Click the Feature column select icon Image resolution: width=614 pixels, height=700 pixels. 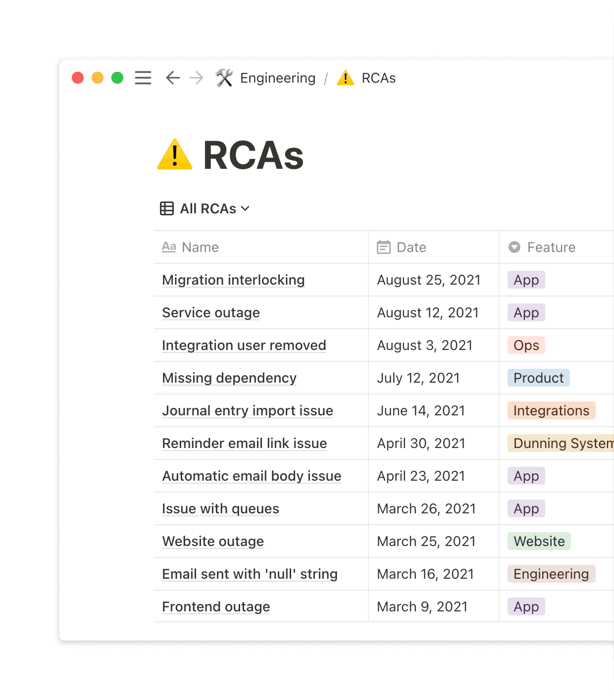point(515,247)
